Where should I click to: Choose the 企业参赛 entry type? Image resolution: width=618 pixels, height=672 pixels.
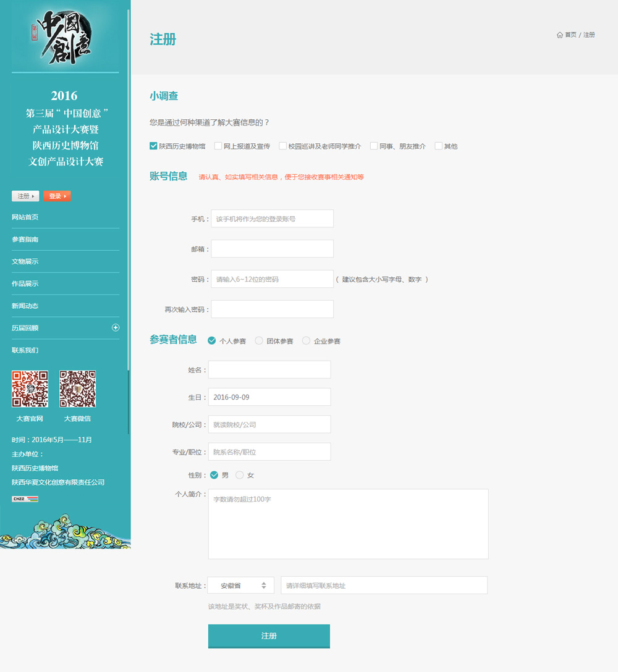click(x=306, y=340)
